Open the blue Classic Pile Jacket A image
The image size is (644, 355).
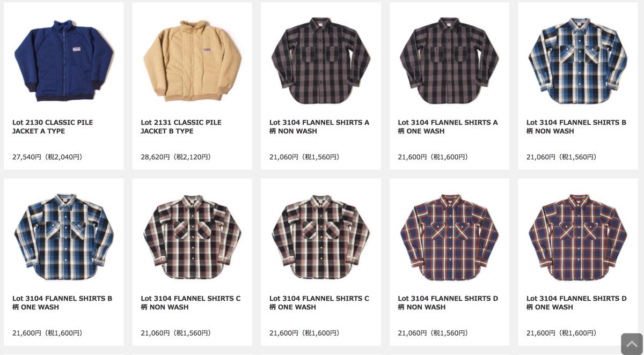(64, 61)
